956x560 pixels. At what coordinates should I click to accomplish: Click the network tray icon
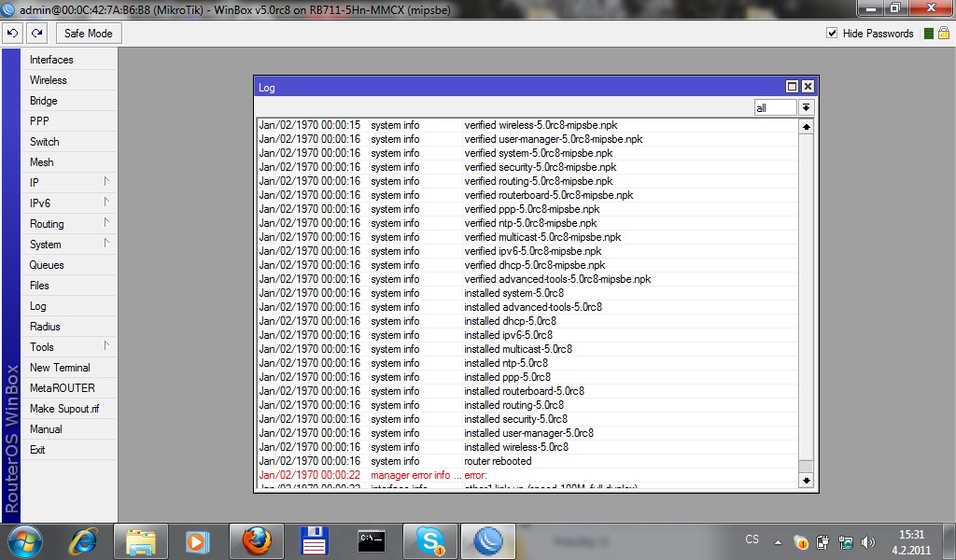point(845,541)
